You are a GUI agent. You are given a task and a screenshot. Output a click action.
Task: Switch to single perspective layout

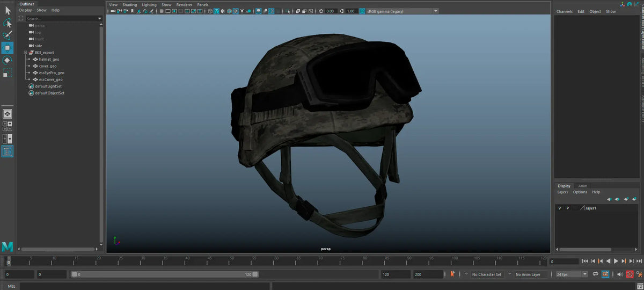pos(8,114)
